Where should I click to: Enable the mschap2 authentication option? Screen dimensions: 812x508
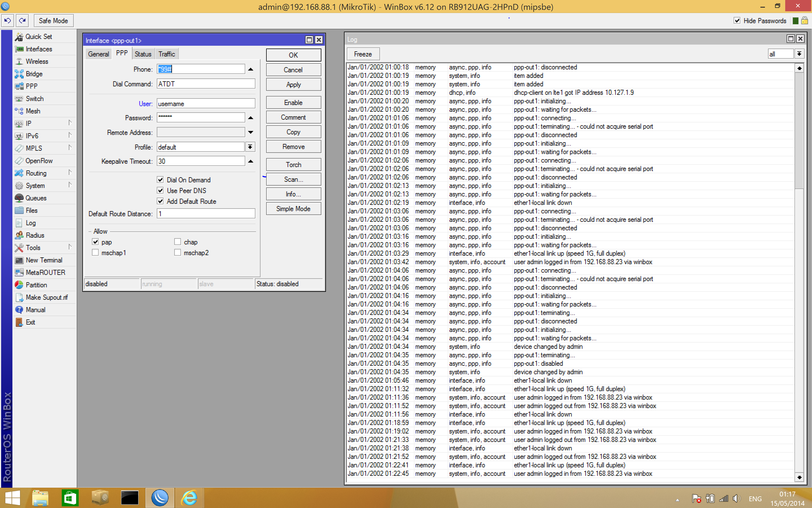click(178, 253)
